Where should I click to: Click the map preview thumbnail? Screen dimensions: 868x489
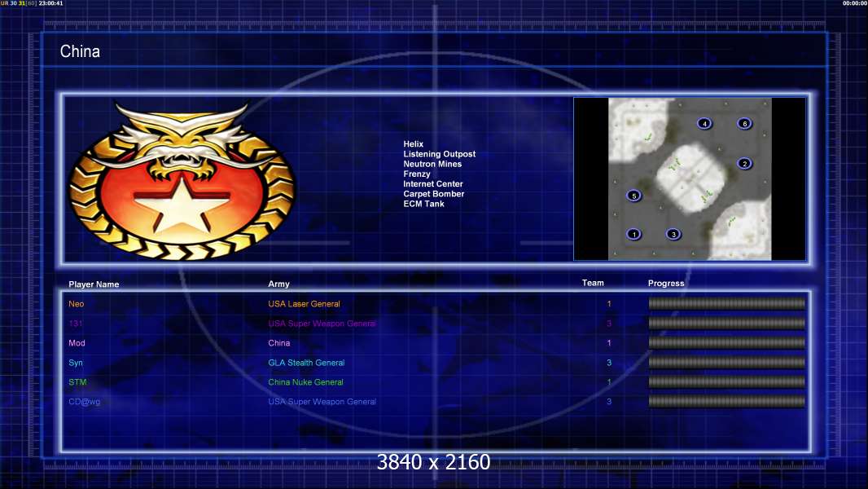click(690, 178)
